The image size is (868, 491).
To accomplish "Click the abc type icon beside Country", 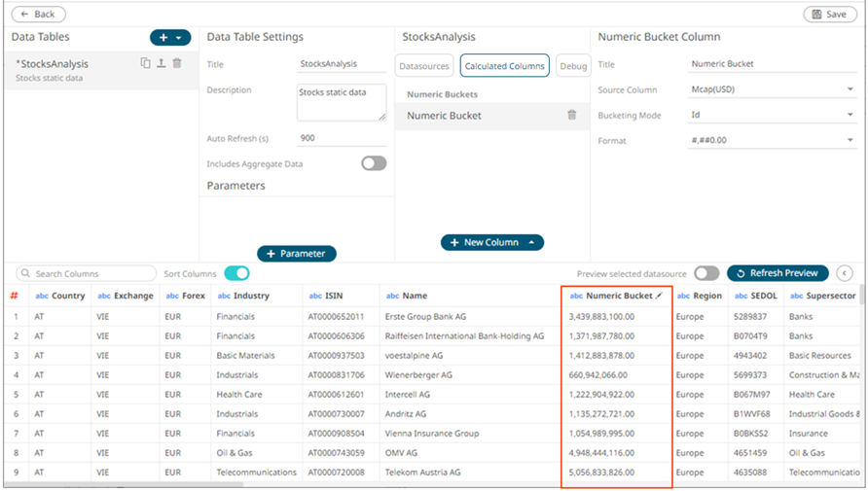I will (x=42, y=296).
